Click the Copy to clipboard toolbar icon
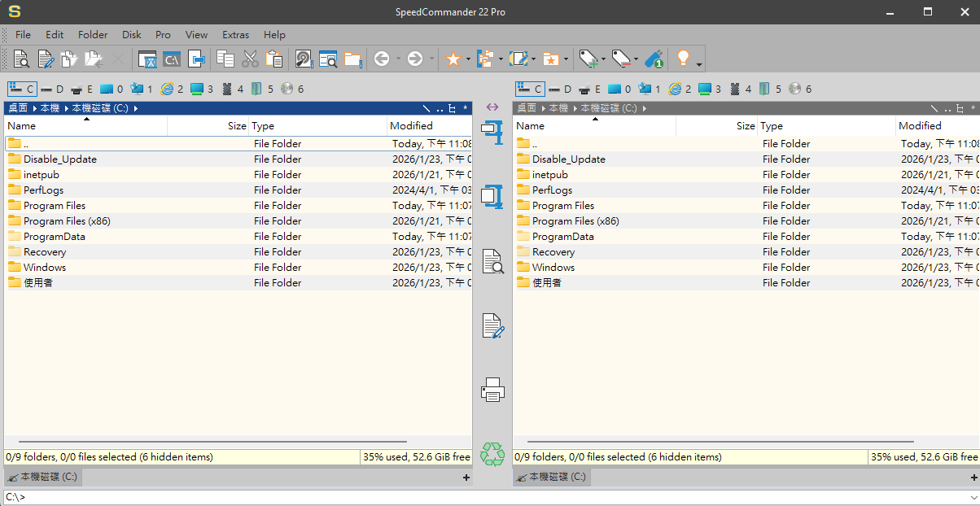The image size is (980, 506). pos(225,59)
